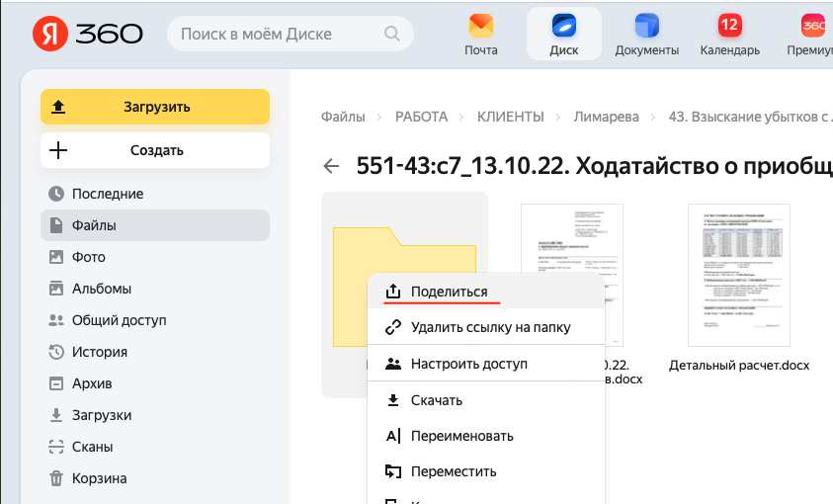The image size is (833, 504).
Task: Click the image icon next to Фото
Action: click(x=56, y=257)
